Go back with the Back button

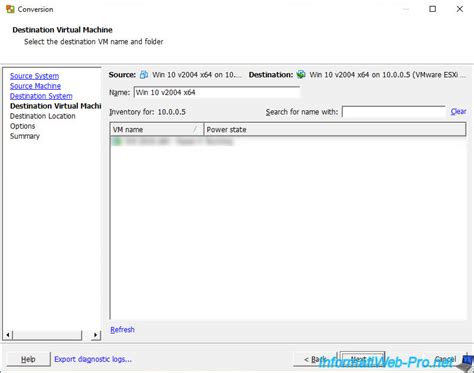point(315,359)
